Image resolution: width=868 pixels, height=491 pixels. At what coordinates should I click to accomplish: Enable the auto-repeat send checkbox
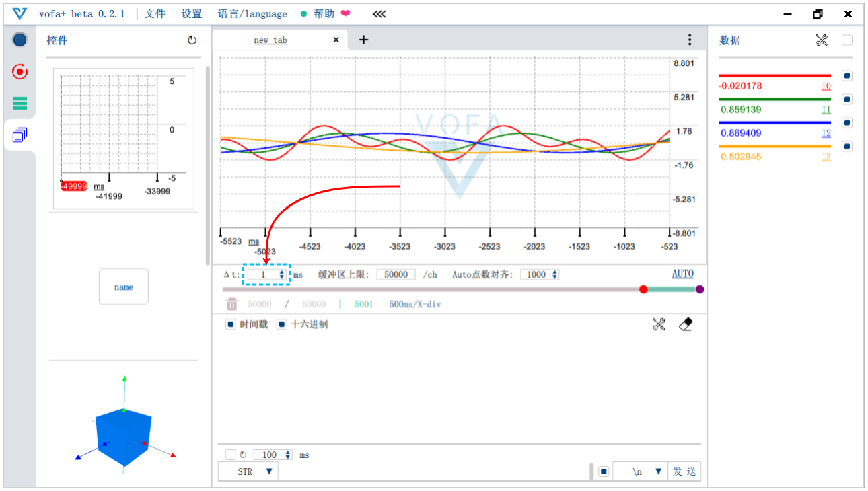[230, 455]
